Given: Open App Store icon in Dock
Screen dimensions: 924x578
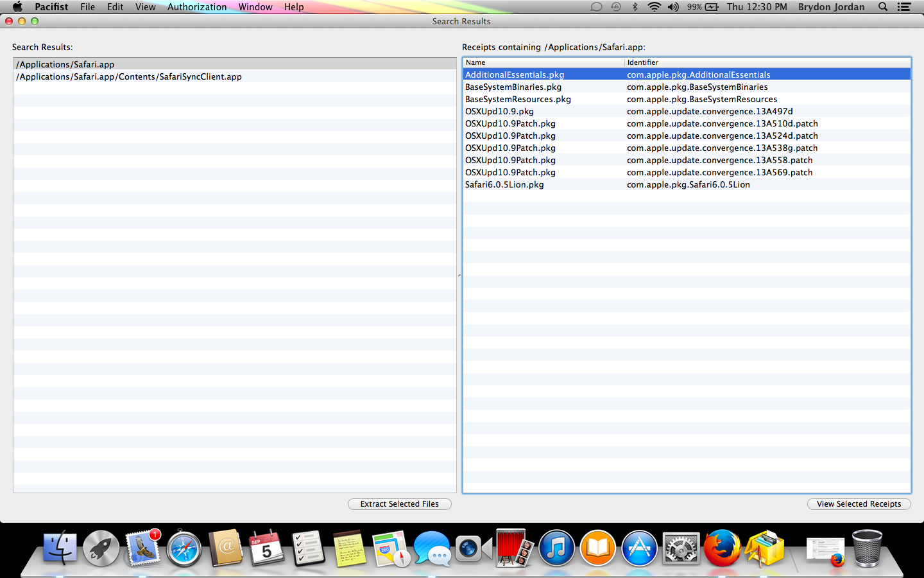Looking at the screenshot, I should coord(639,549).
